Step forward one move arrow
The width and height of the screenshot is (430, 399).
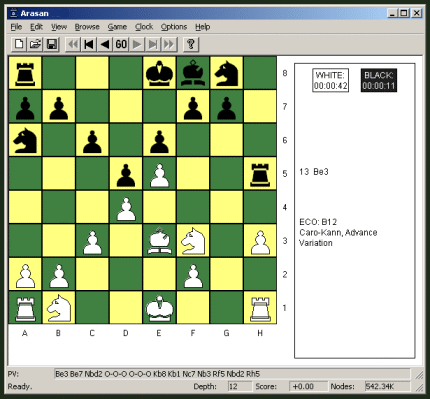click(x=137, y=44)
